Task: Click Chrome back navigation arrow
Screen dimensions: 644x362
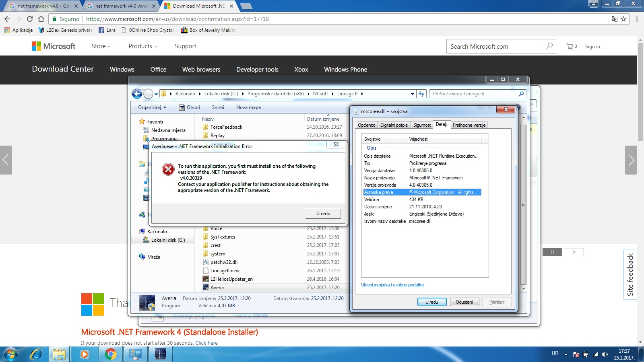Action: 7,19
